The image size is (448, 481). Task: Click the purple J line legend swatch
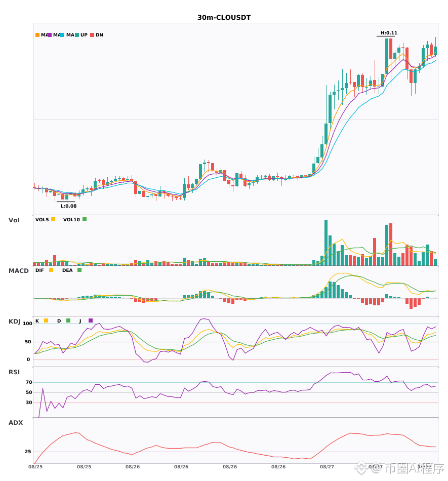pyautogui.click(x=91, y=320)
